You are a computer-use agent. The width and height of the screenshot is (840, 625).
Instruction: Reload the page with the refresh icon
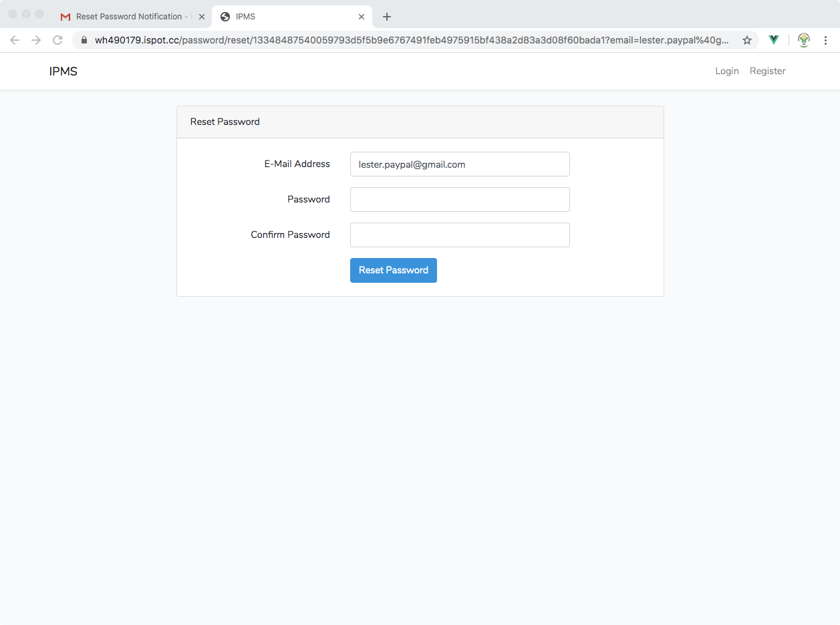coord(57,40)
